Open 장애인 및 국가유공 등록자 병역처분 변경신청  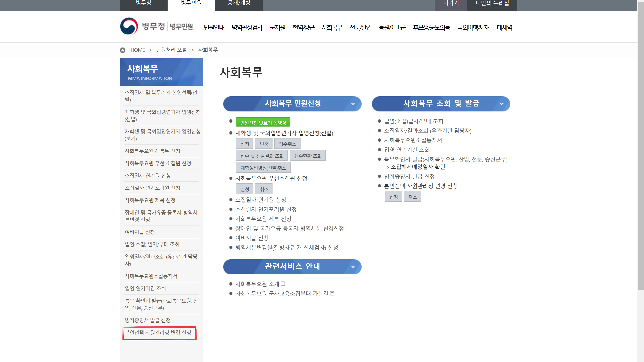[x=290, y=228]
